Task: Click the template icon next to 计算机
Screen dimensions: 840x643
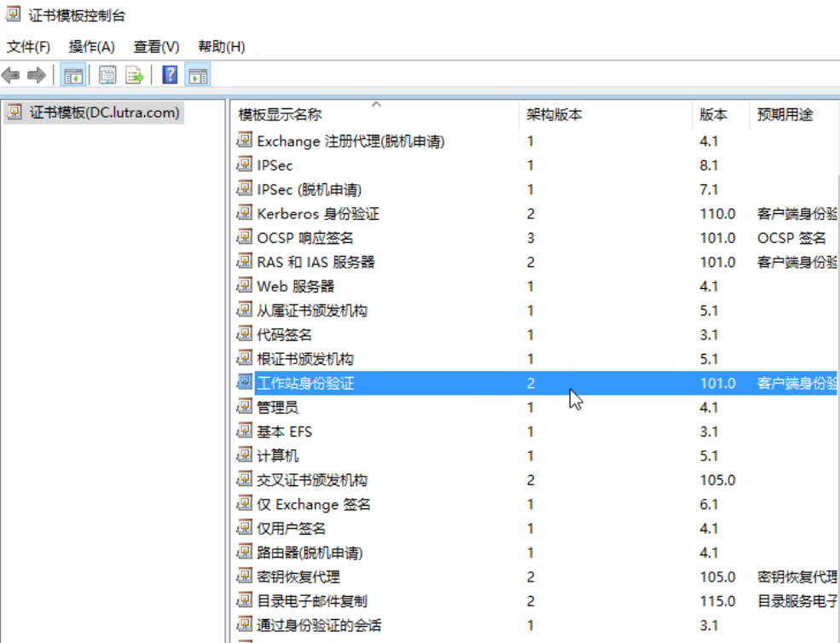Action: point(244,455)
